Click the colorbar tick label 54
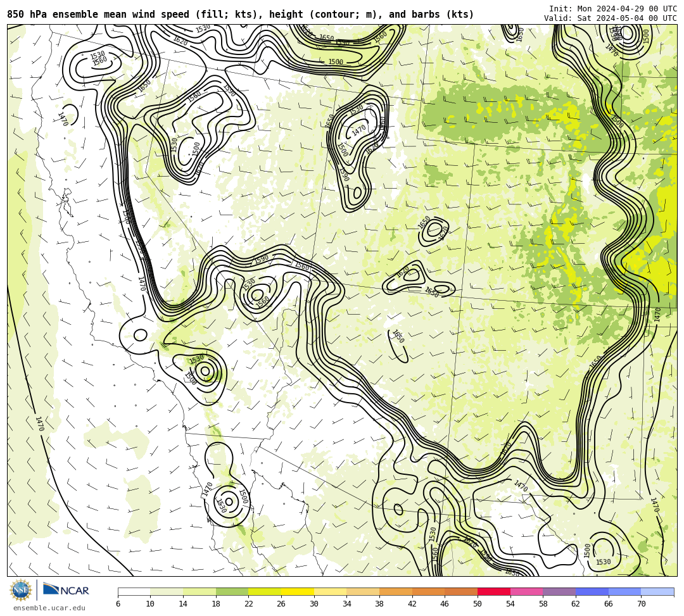684x616 pixels. click(510, 604)
